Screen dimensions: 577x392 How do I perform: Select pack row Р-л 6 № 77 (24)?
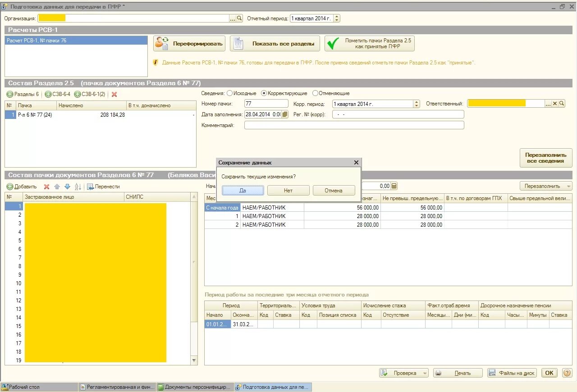pos(101,115)
